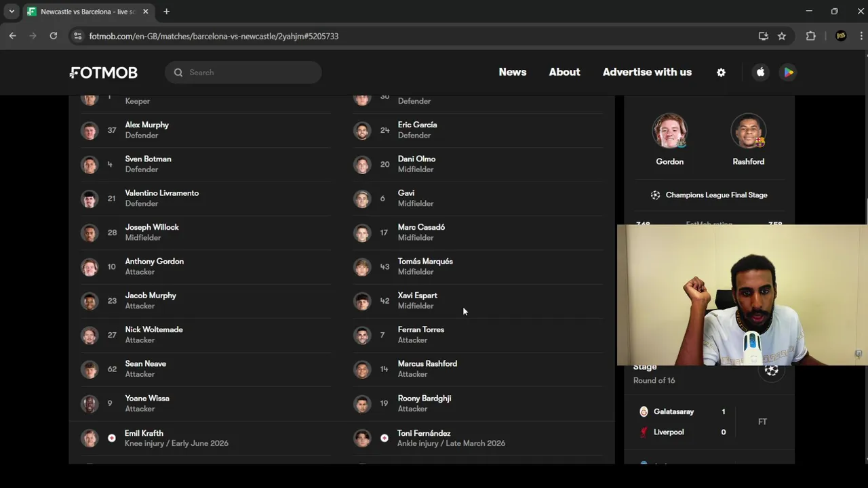Go back with browser back arrow
Screen dimensions: 868x488
(x=12, y=36)
